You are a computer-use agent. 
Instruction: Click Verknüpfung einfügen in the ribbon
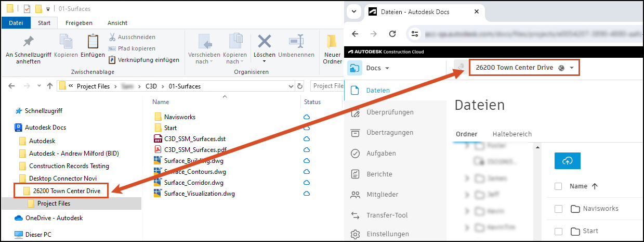tap(144, 60)
